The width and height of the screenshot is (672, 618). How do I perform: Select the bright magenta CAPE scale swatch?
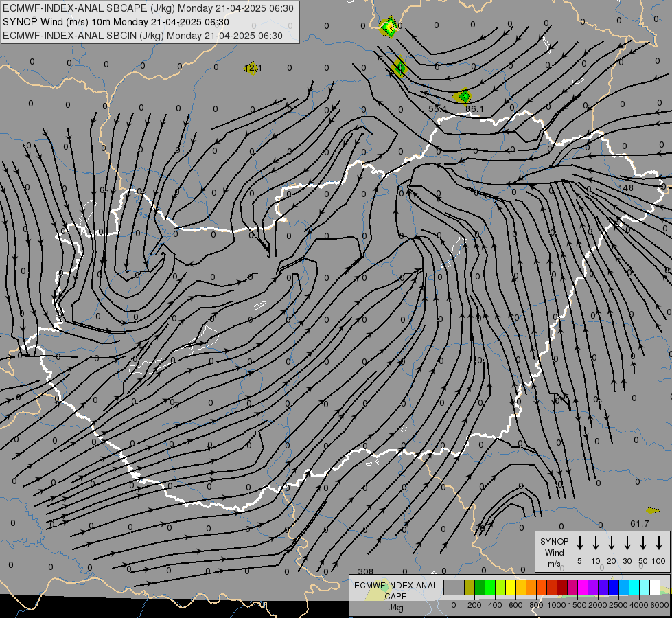point(583,588)
